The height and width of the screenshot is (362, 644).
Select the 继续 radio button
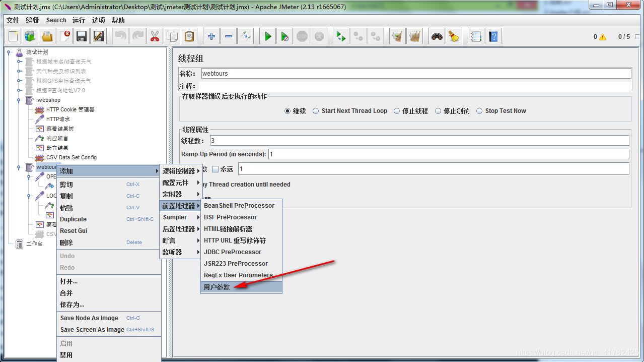288,111
